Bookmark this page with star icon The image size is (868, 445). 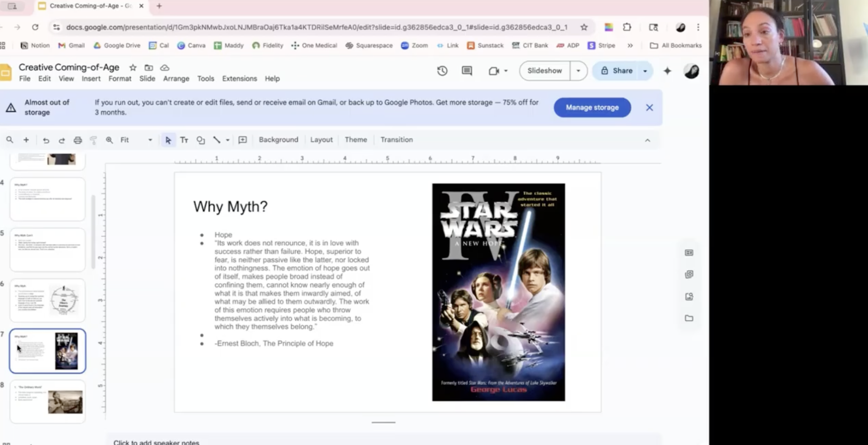pyautogui.click(x=584, y=27)
